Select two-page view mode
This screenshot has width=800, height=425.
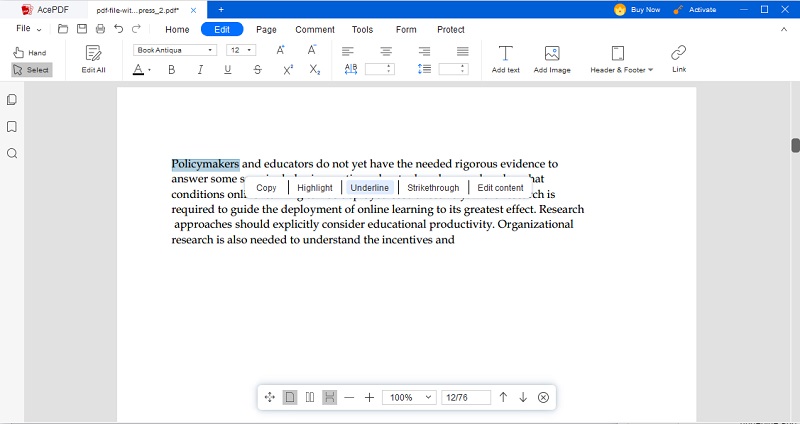pyautogui.click(x=310, y=397)
